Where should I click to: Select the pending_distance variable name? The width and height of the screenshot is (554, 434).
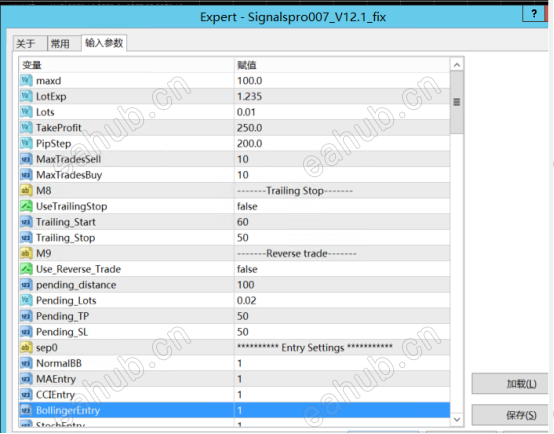click(x=76, y=285)
